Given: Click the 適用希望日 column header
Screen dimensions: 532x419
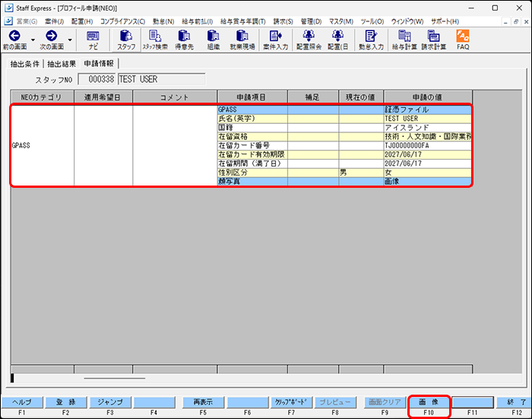Looking at the screenshot, I should point(103,97).
